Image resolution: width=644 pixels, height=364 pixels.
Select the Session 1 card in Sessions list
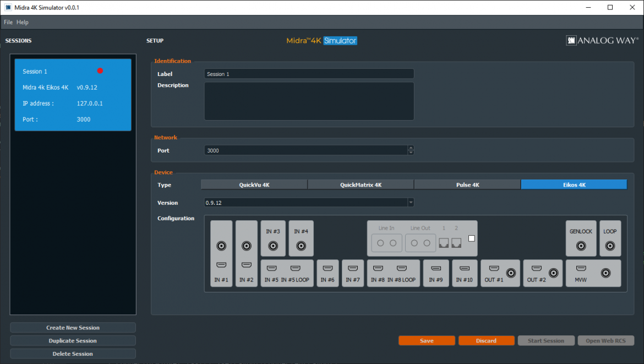[x=73, y=95]
